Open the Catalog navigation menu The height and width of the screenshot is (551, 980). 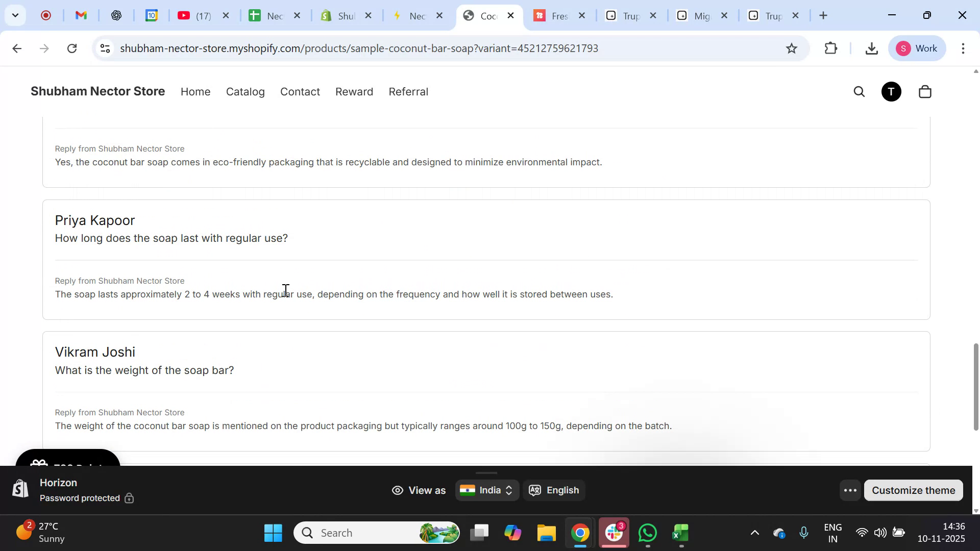(x=246, y=92)
